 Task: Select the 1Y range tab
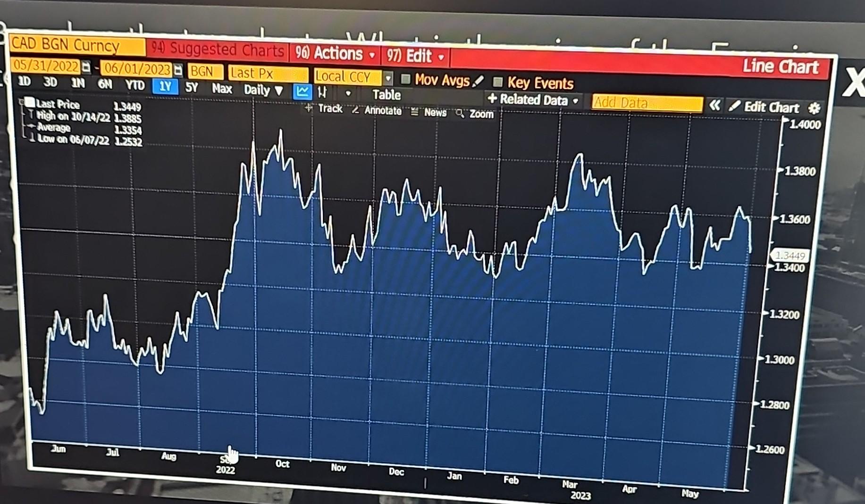[x=165, y=87]
